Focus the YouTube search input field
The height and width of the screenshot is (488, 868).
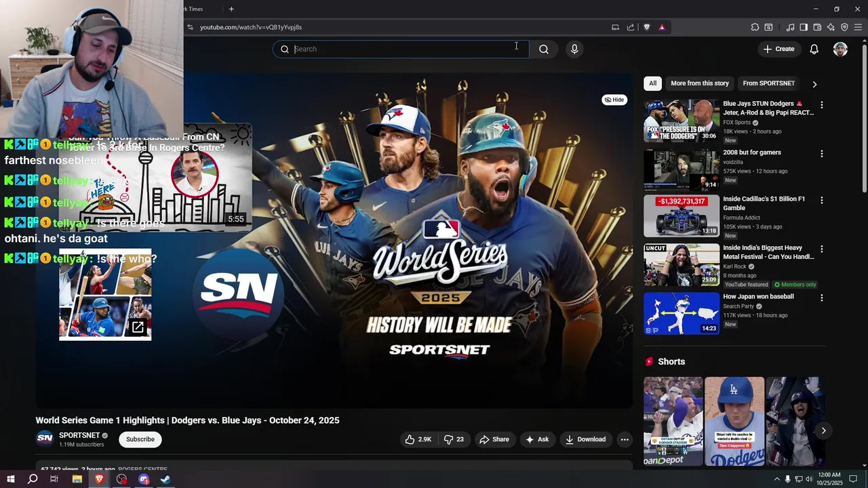(x=401, y=49)
